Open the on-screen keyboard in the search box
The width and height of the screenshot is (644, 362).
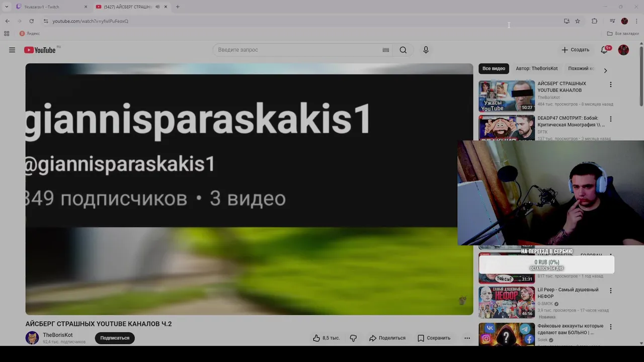point(386,50)
